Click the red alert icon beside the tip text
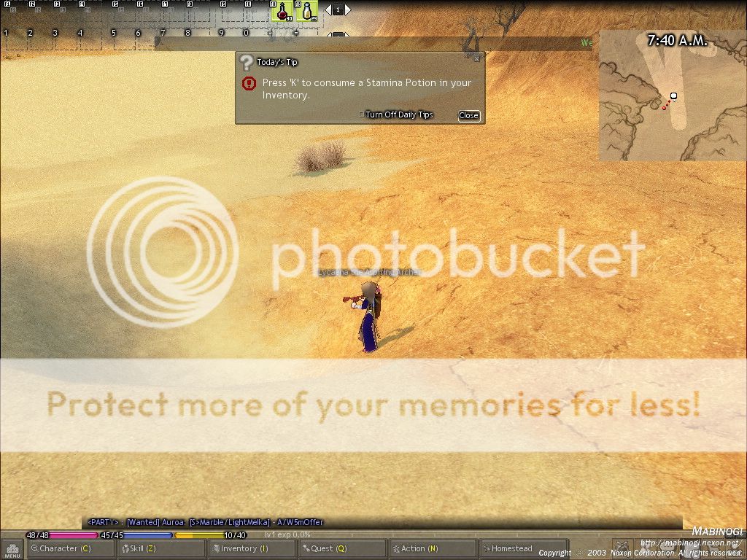 (x=249, y=83)
